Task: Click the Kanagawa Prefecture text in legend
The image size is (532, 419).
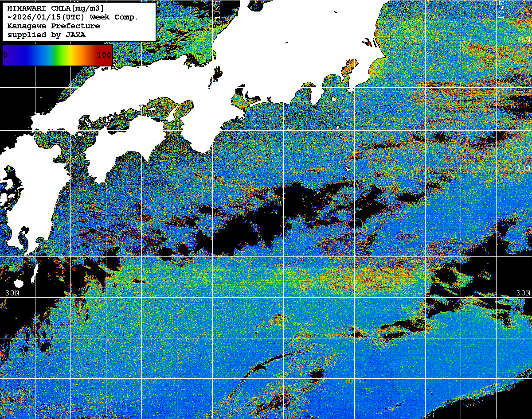Action: tap(53, 26)
